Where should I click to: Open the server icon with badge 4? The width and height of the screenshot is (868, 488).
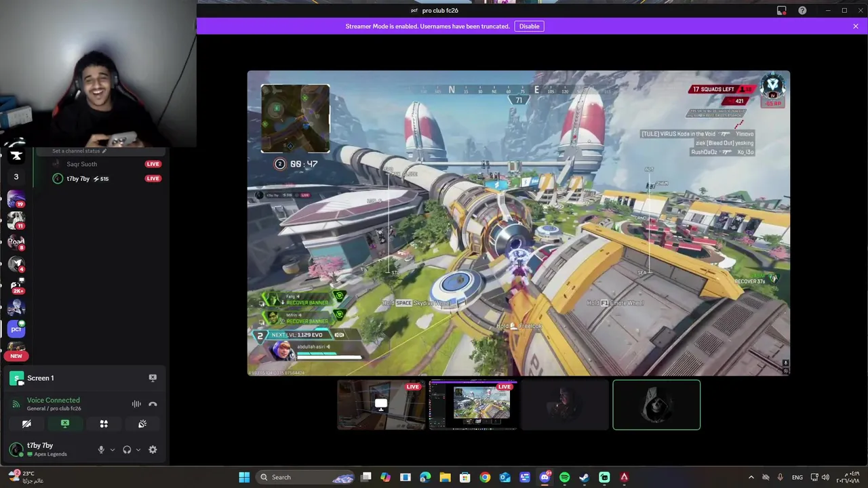(x=16, y=264)
